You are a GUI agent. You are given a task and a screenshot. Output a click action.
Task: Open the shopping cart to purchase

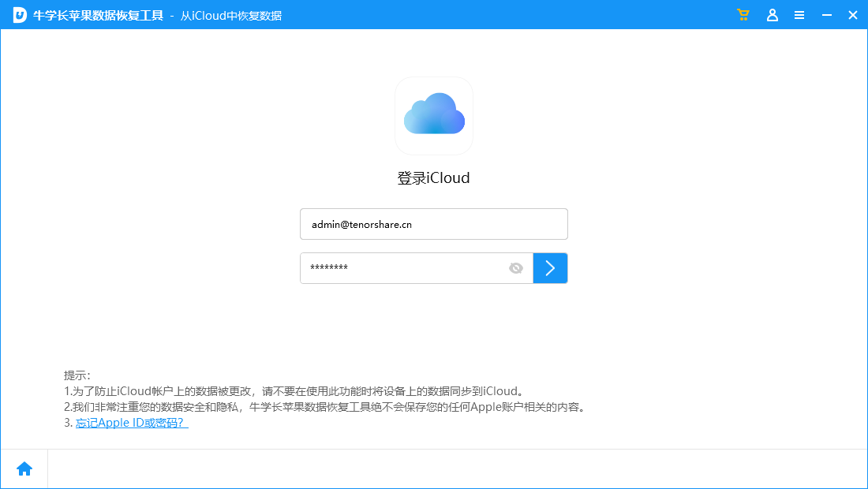743,14
